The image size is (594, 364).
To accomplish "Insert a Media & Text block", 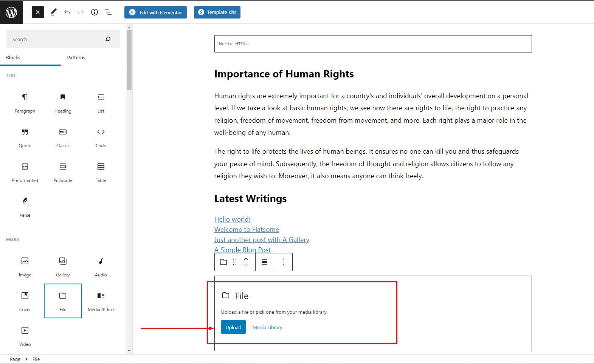I will pyautogui.click(x=101, y=301).
